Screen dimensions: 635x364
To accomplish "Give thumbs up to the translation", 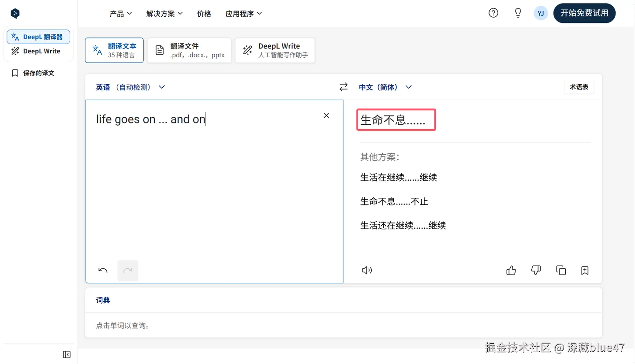I will click(x=511, y=270).
